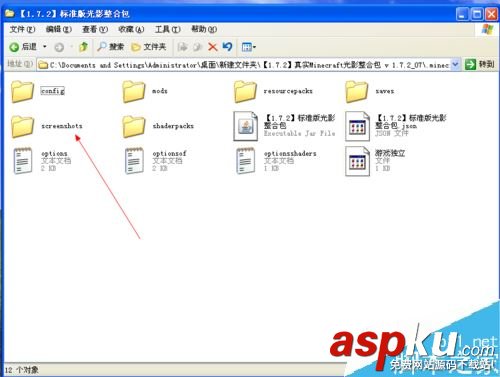Select the screenshots folder icon
The width and height of the screenshot is (500, 377).
click(x=22, y=126)
